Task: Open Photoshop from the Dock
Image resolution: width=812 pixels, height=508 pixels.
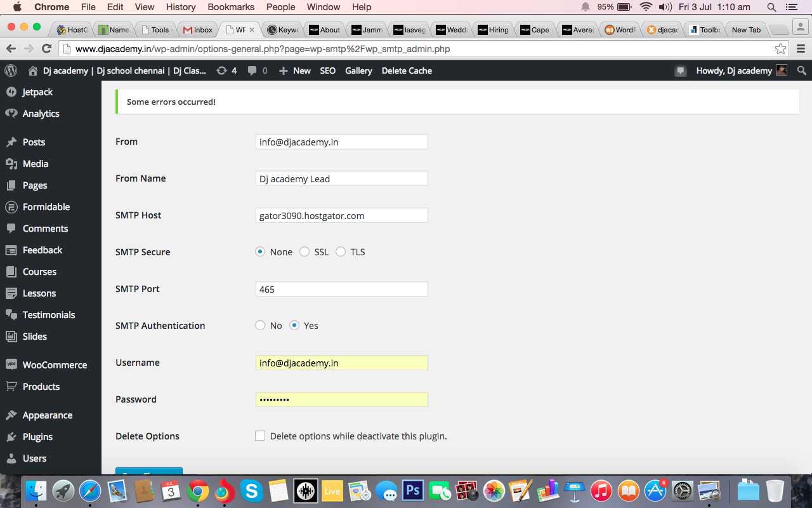Action: click(414, 491)
